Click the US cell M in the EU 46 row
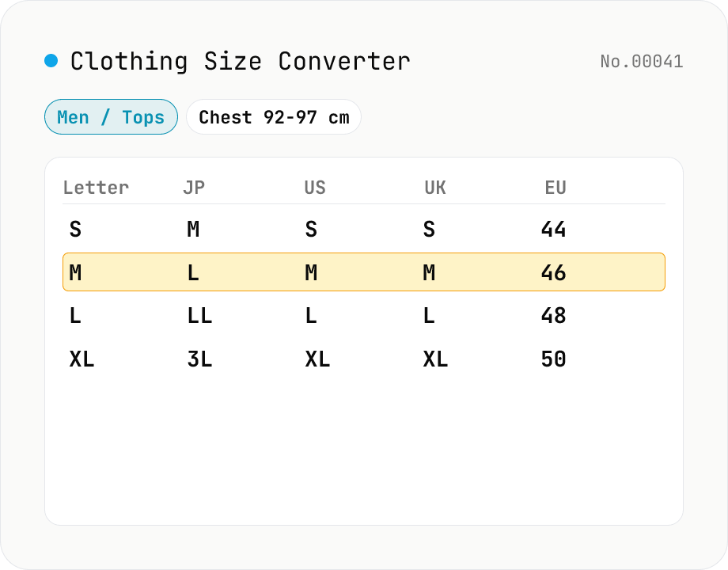The image size is (728, 570). 311,272
